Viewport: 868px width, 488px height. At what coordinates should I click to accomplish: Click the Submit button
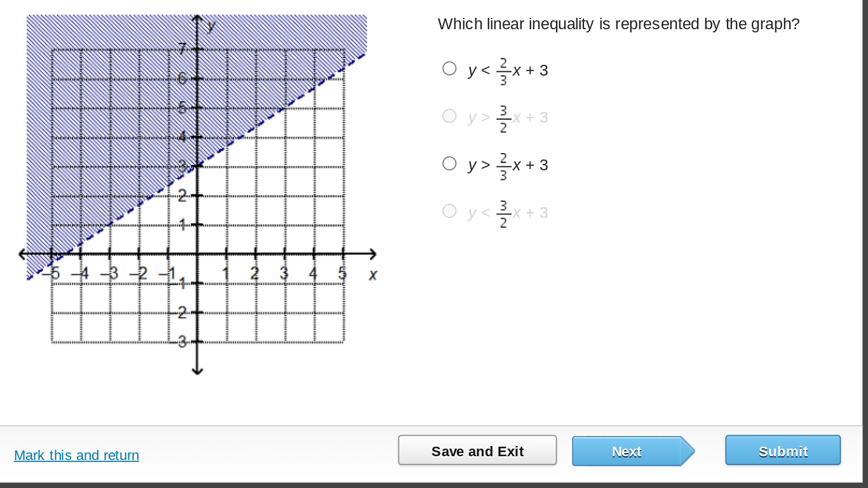(x=783, y=451)
